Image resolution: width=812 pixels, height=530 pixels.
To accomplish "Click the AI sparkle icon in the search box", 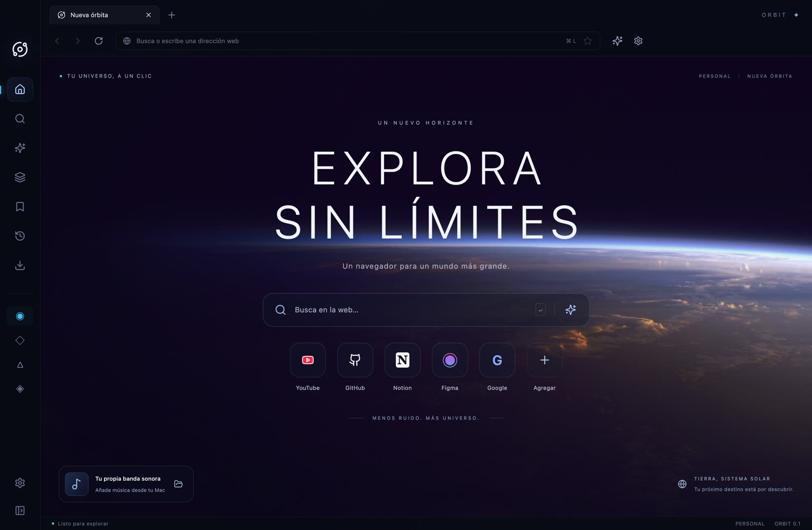I will (571, 310).
